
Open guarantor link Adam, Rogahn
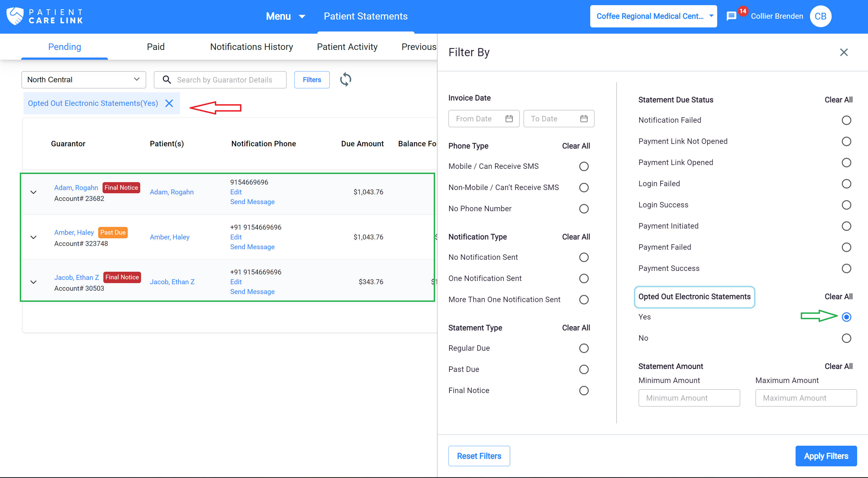(x=76, y=188)
